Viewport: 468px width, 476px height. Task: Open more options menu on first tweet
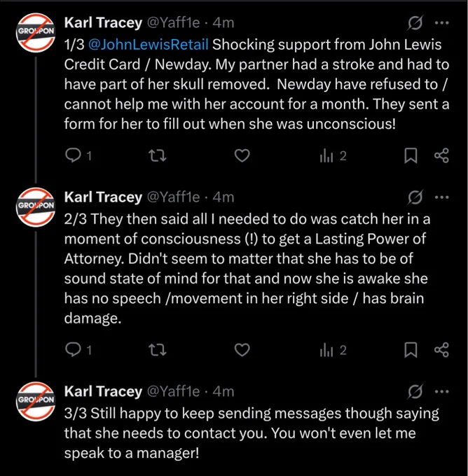[x=442, y=23]
